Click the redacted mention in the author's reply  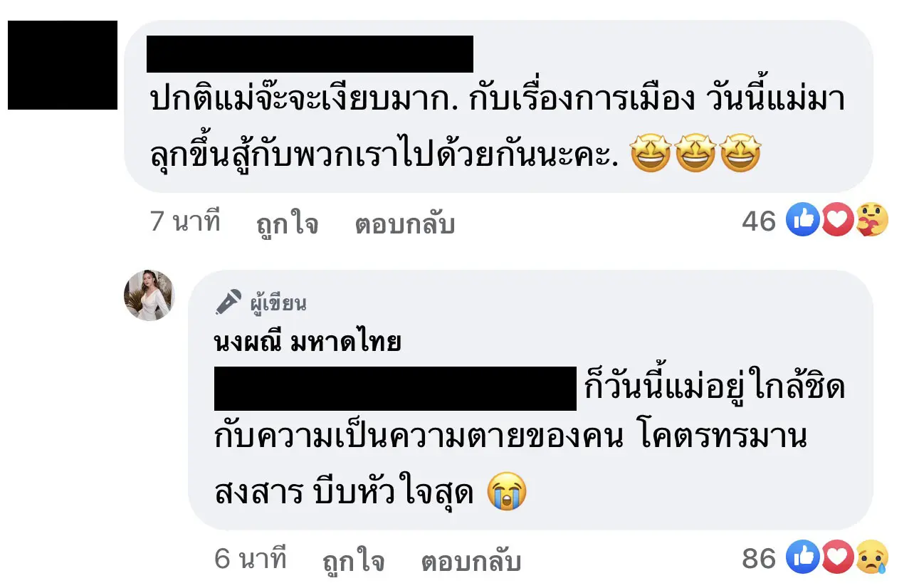coord(395,389)
